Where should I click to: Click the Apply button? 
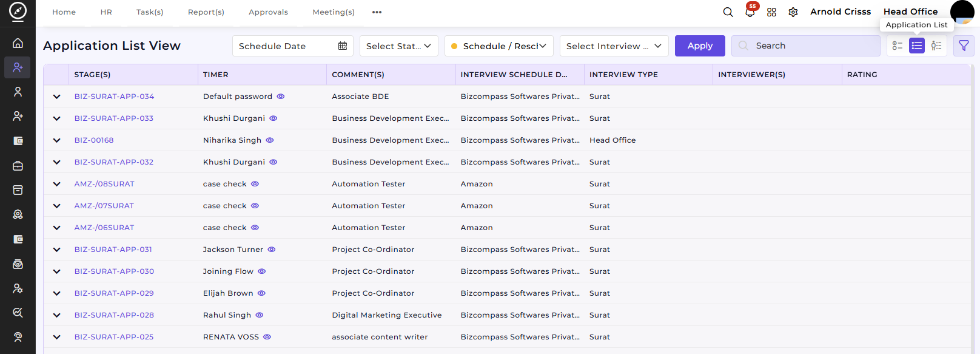click(700, 46)
